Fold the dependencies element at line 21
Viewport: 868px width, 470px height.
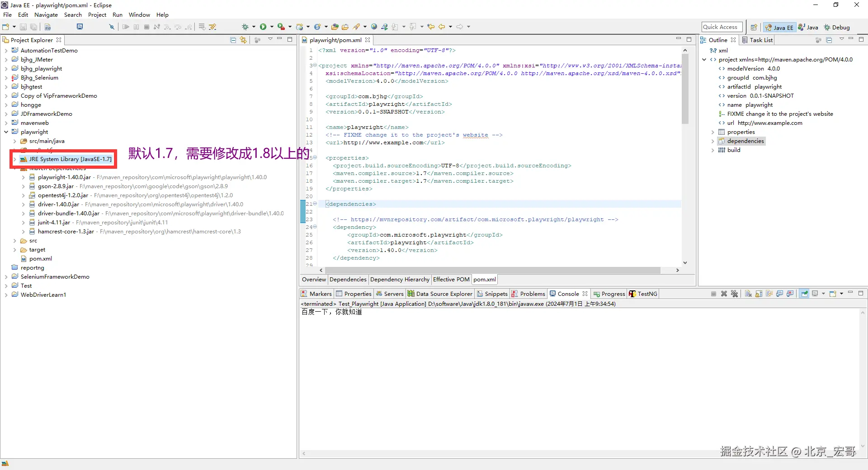pyautogui.click(x=315, y=204)
